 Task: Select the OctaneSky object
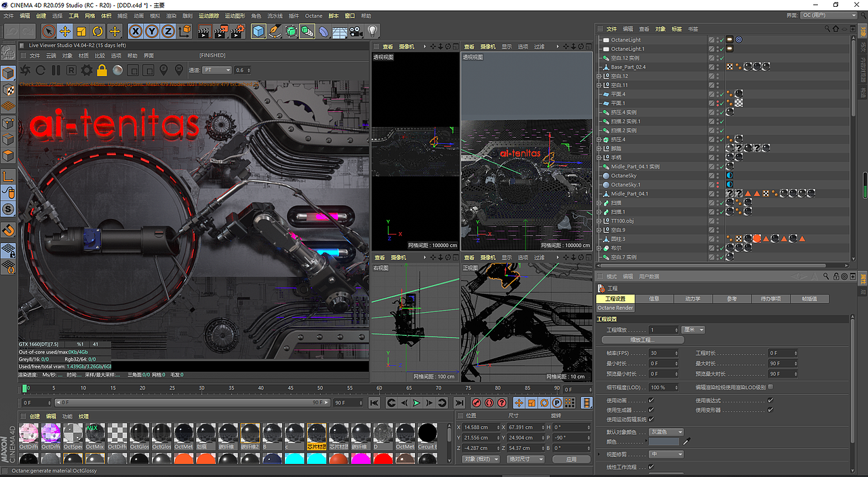coord(624,176)
